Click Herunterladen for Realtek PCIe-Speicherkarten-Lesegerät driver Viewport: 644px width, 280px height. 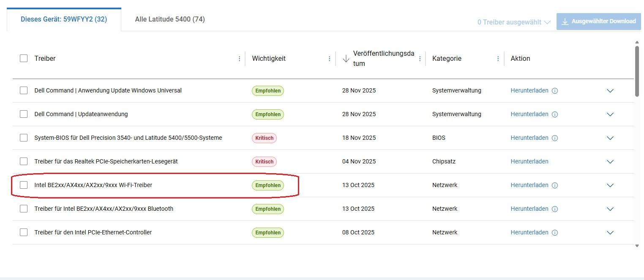coord(529,161)
